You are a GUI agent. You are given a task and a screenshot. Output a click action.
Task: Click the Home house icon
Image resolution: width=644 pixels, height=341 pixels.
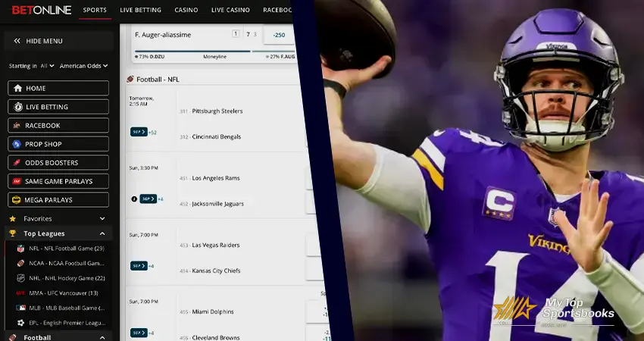17,89
